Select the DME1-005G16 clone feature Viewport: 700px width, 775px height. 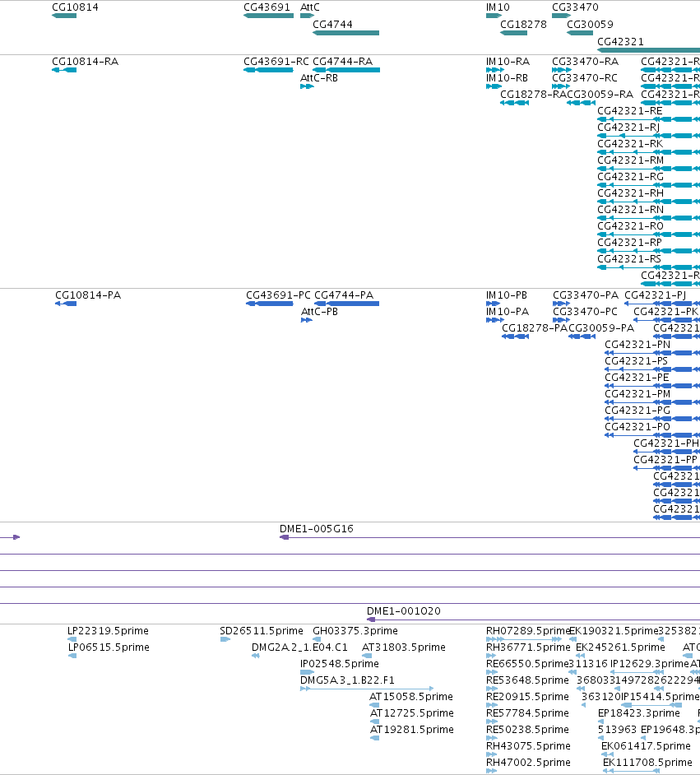tap(489, 537)
